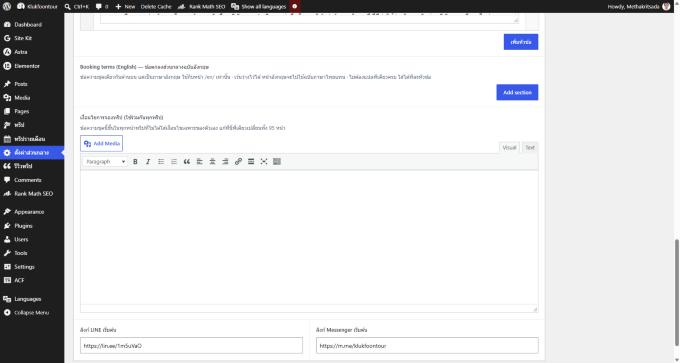
Task: Click inside the rich text editor area
Action: (x=309, y=238)
